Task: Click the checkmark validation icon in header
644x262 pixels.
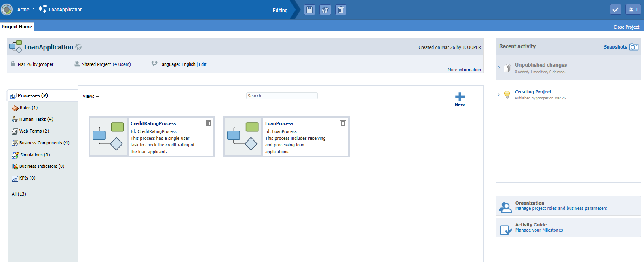Action: pyautogui.click(x=616, y=9)
